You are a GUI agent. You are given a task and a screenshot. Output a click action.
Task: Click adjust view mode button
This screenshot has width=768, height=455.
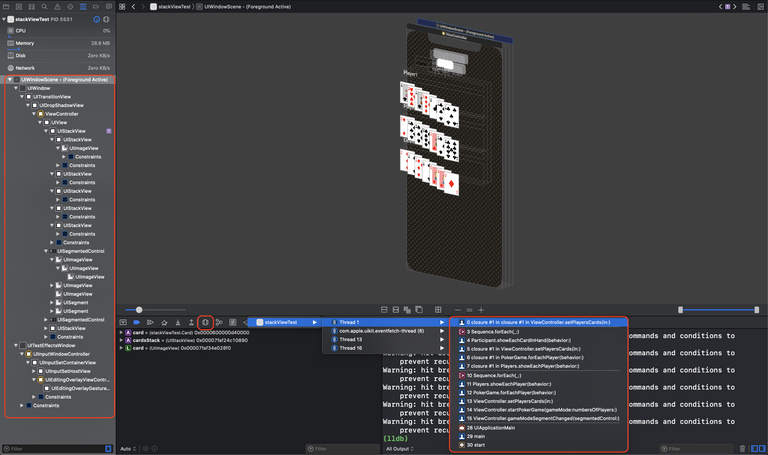[407, 310]
